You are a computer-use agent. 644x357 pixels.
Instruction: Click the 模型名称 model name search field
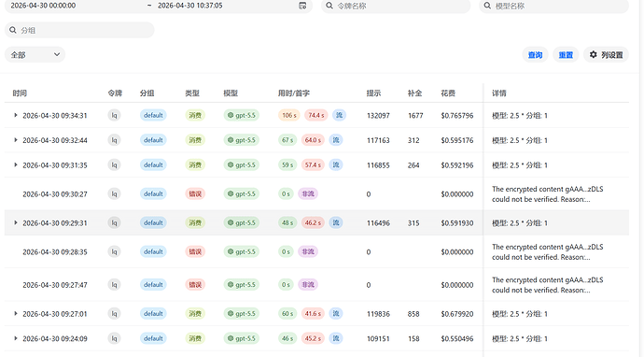click(x=553, y=6)
